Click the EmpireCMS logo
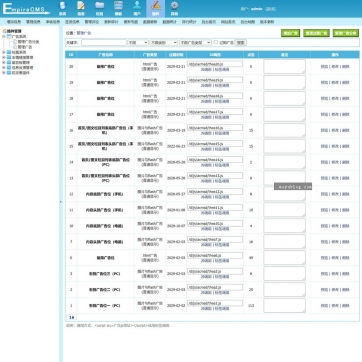The image size is (362, 362). coord(25,9)
